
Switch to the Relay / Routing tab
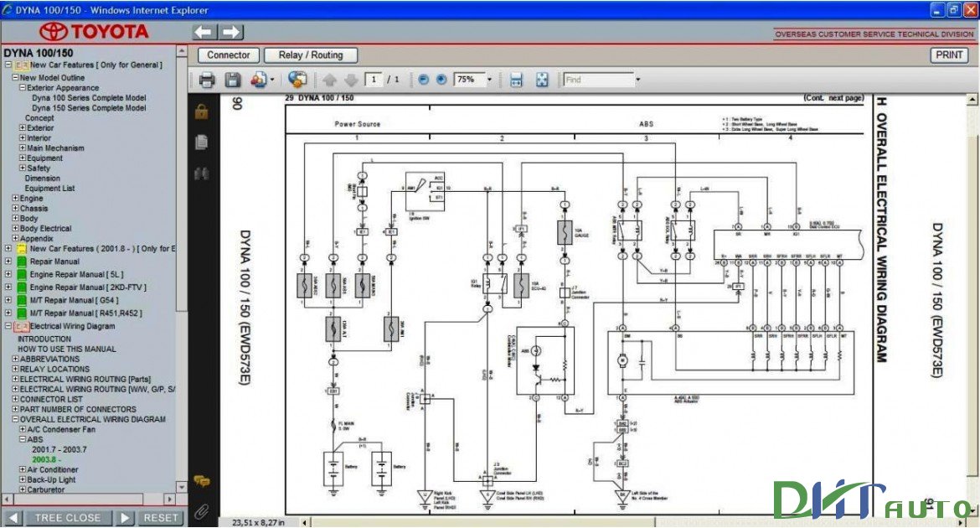coord(311,55)
